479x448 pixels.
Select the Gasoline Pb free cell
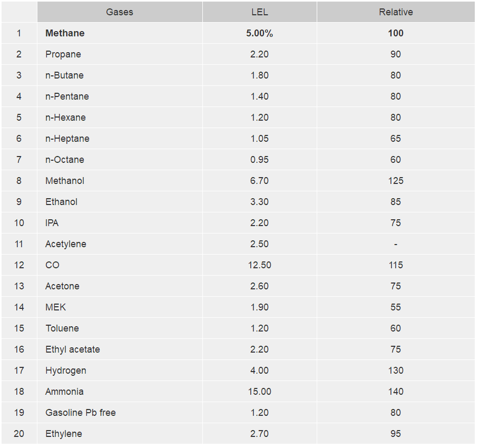click(x=81, y=413)
